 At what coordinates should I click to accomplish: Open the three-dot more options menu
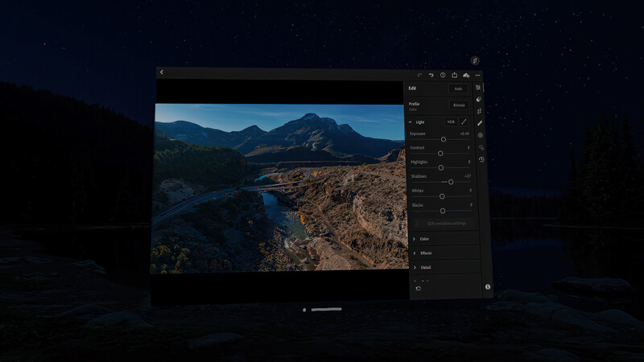[x=477, y=76]
